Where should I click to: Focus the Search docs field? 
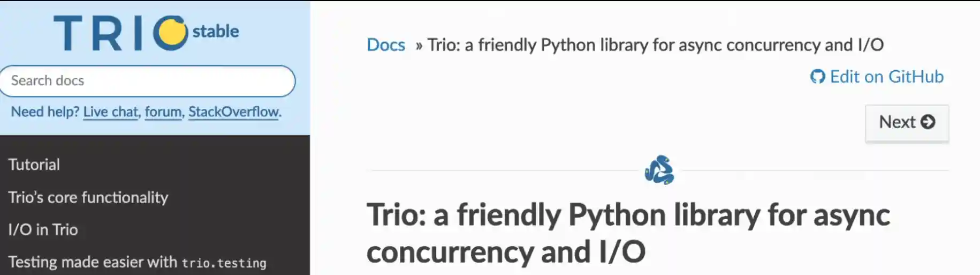click(147, 81)
